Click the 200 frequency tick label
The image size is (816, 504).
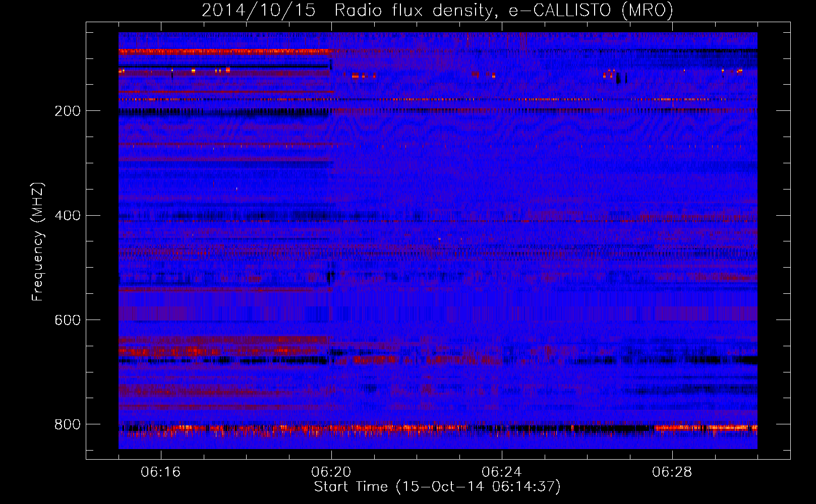(68, 111)
